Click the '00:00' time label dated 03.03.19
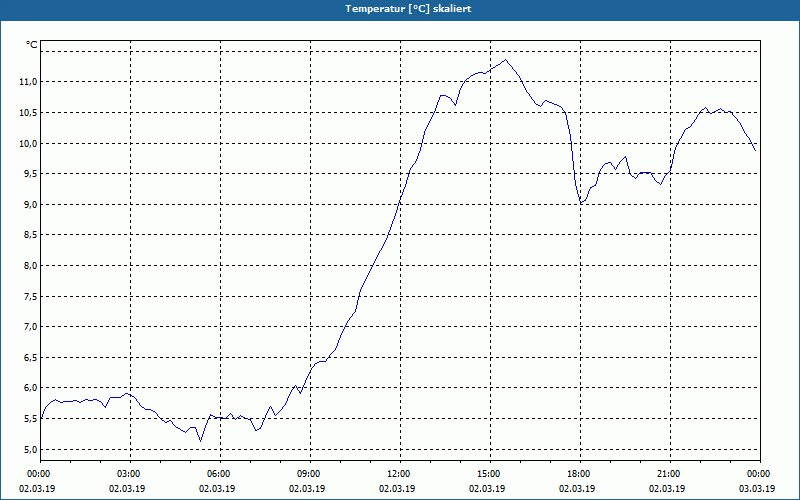 pos(760,474)
